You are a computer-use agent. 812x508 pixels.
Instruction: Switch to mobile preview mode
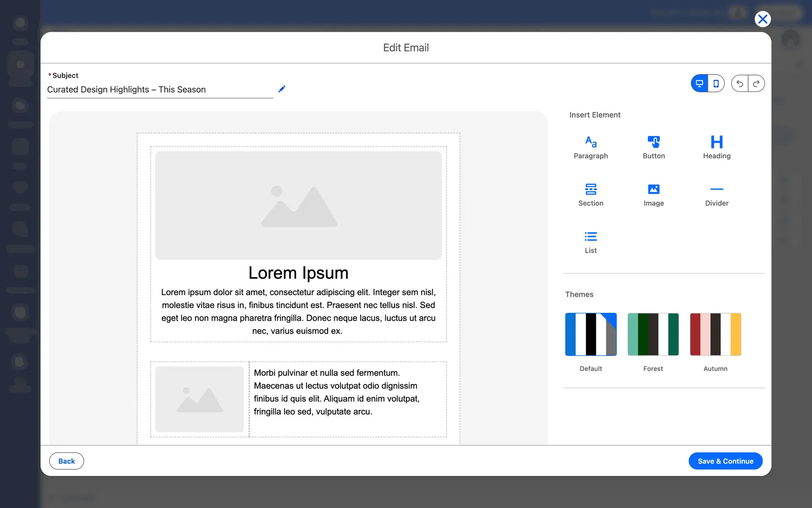point(716,83)
